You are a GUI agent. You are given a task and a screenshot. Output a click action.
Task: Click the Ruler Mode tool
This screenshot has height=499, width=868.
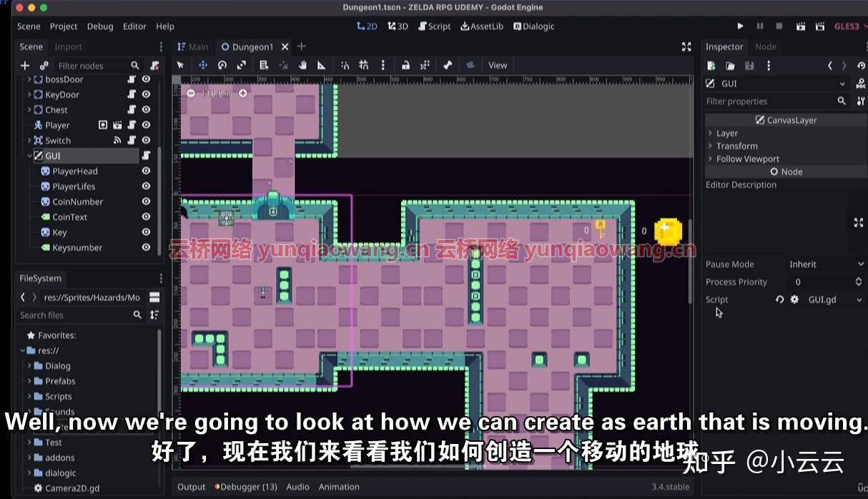point(322,65)
